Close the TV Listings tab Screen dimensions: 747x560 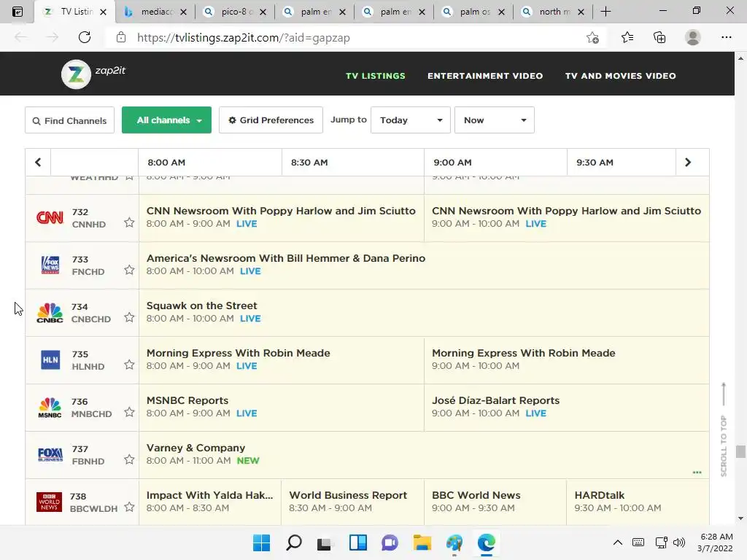pos(104,12)
